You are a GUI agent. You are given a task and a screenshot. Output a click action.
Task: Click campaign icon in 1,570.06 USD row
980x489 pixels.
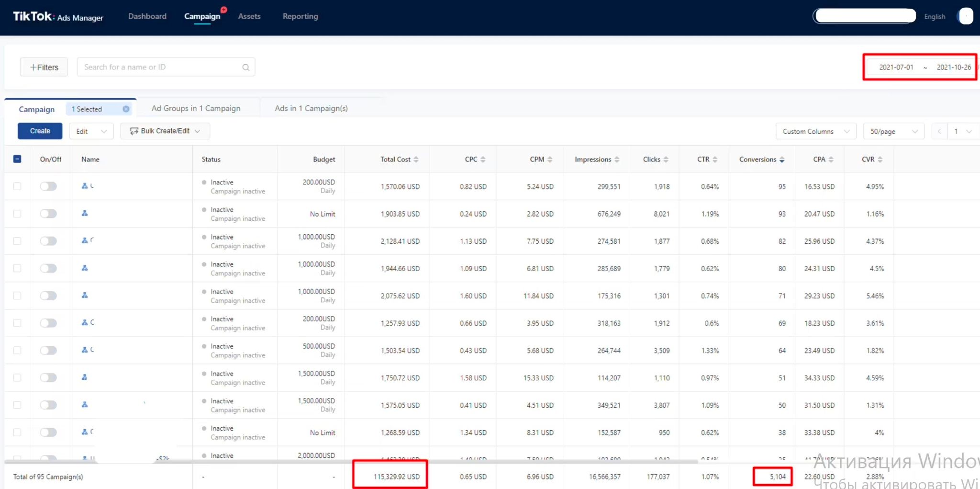point(85,186)
